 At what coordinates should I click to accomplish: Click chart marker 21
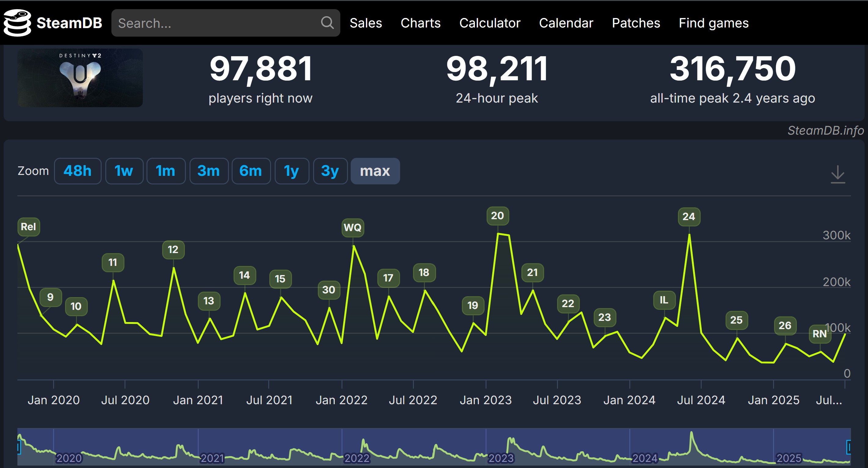pyautogui.click(x=532, y=272)
